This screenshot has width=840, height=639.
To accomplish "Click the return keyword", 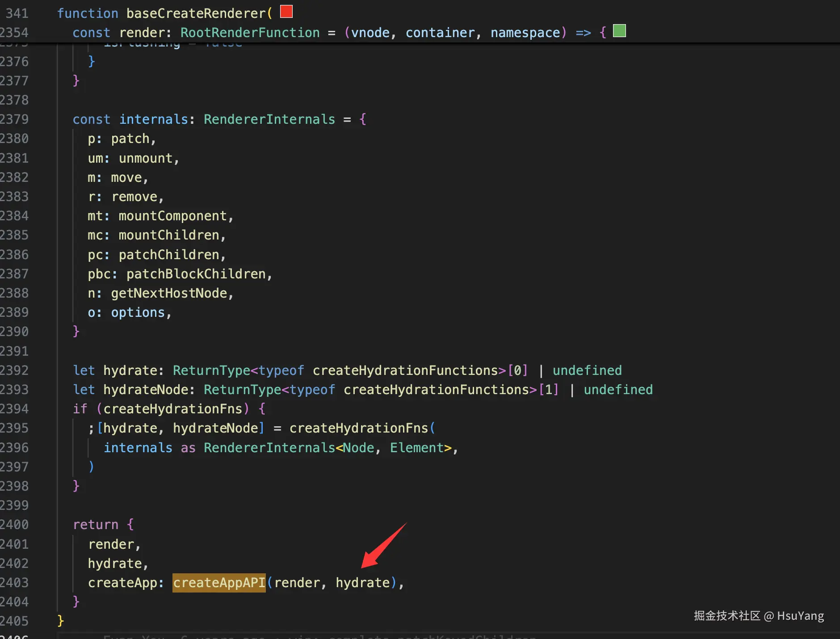I will (x=96, y=525).
